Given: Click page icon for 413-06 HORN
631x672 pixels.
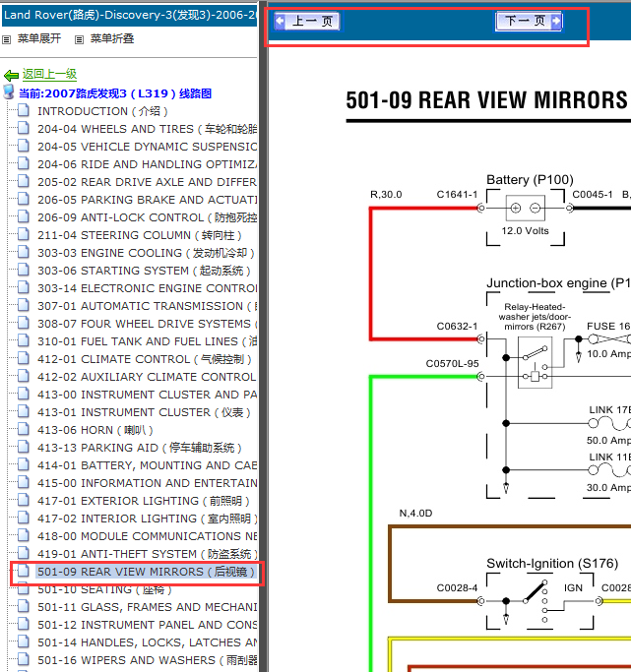Looking at the screenshot, I should [24, 429].
